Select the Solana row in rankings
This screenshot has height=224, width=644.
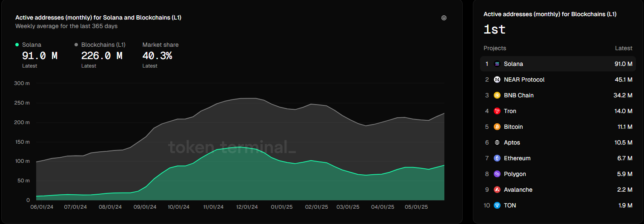click(558, 64)
